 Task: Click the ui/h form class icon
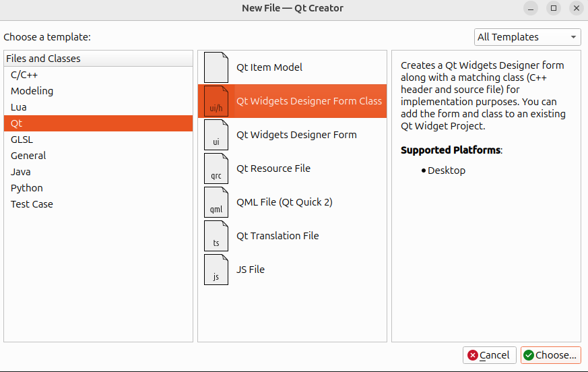coord(216,101)
